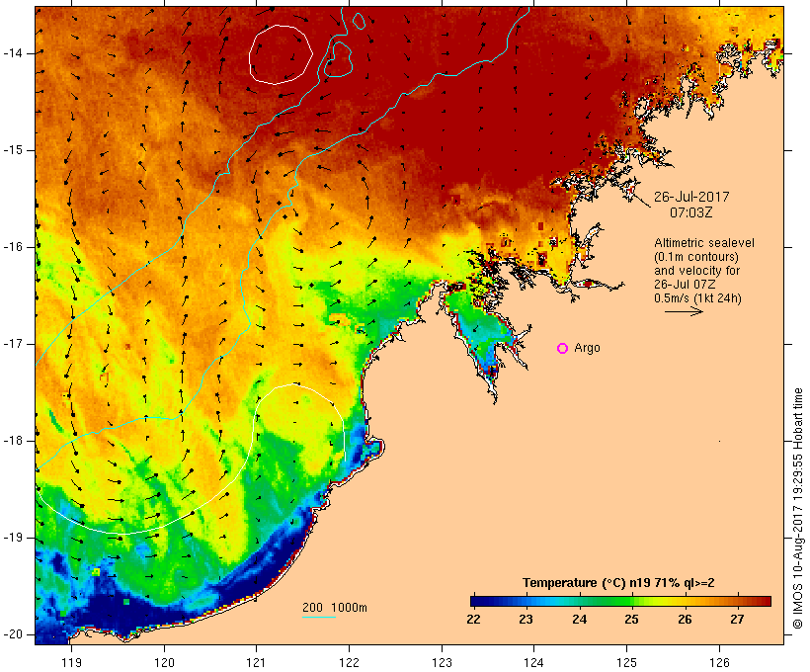Click the longitude 124 axis label
This screenshot has height=672, width=810.
533,662
